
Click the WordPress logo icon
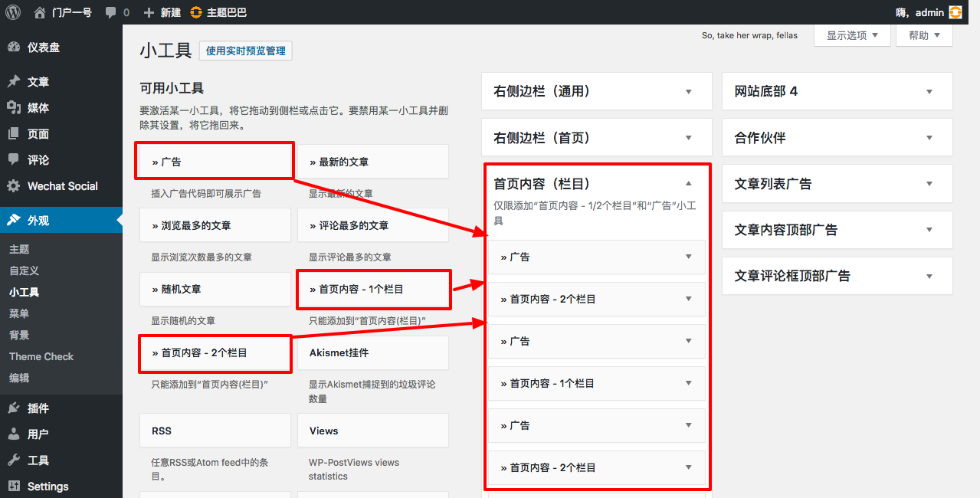[x=13, y=12]
